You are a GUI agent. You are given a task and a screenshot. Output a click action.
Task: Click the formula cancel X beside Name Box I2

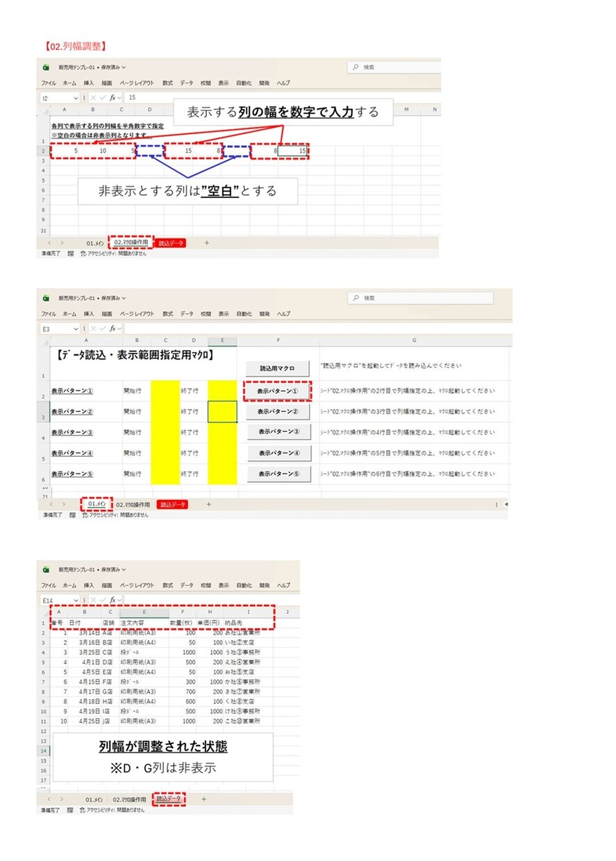pyautogui.click(x=92, y=98)
